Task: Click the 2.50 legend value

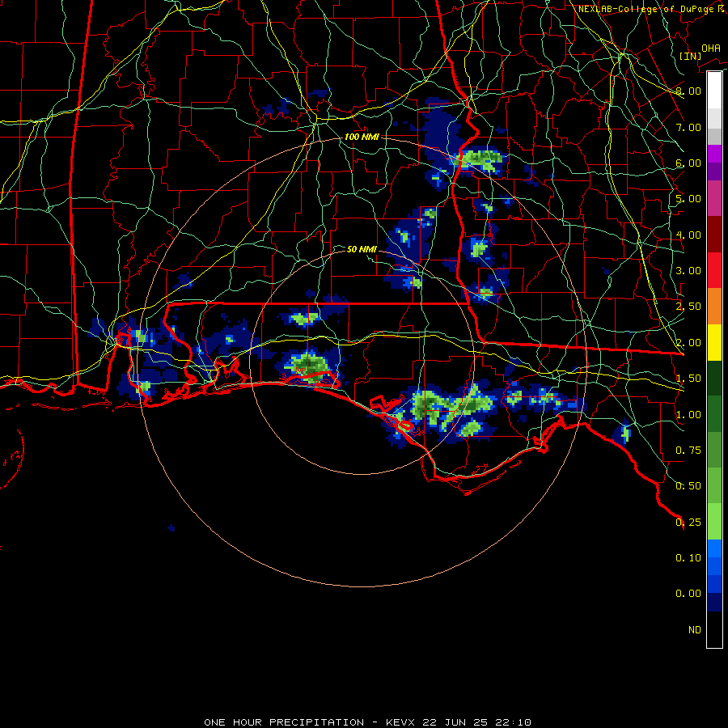Action: coord(688,307)
